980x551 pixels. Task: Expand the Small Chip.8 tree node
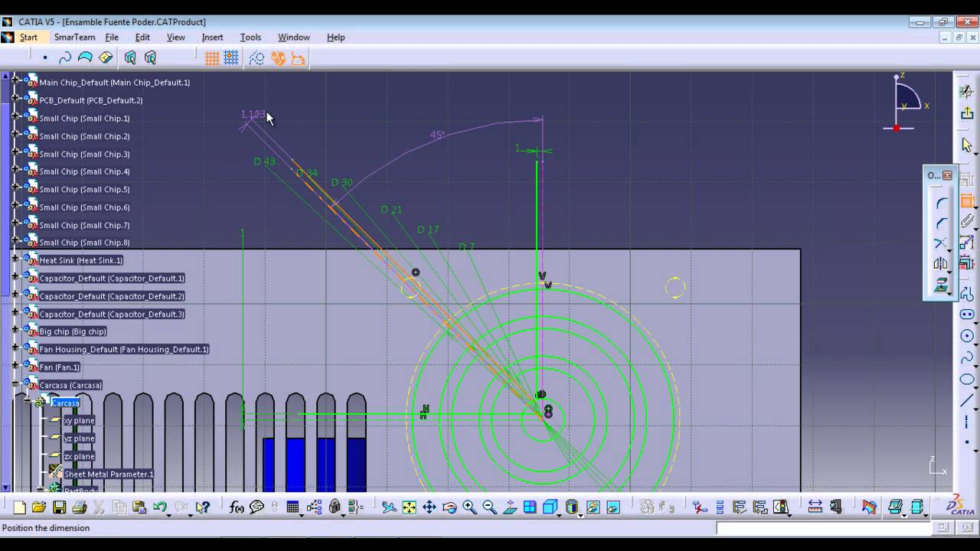pos(15,240)
